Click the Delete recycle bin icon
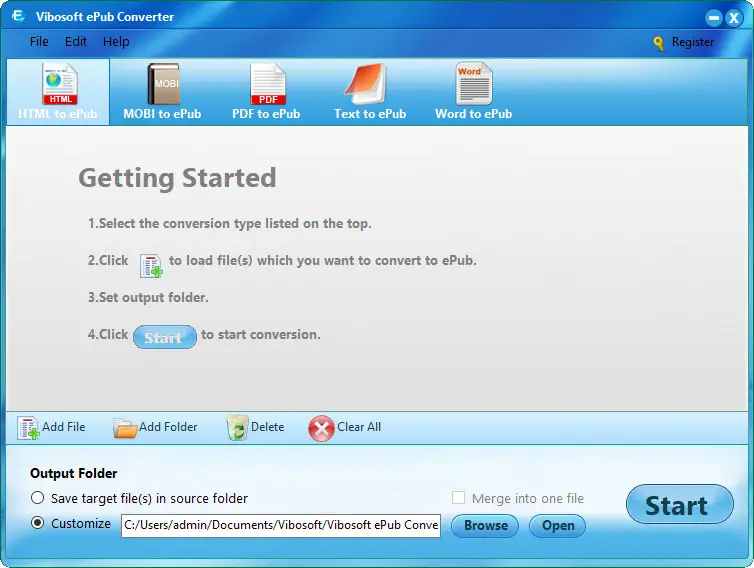 coord(237,428)
